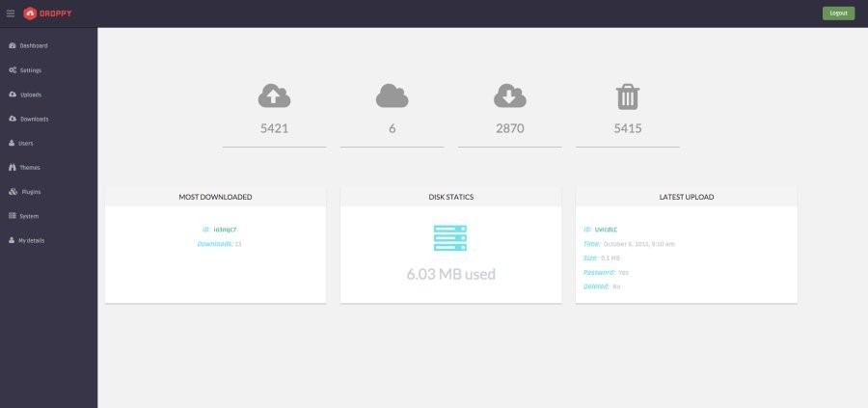Click the cloud upload icon above 5421
Viewport: 868px width, 408px height.
tap(274, 95)
